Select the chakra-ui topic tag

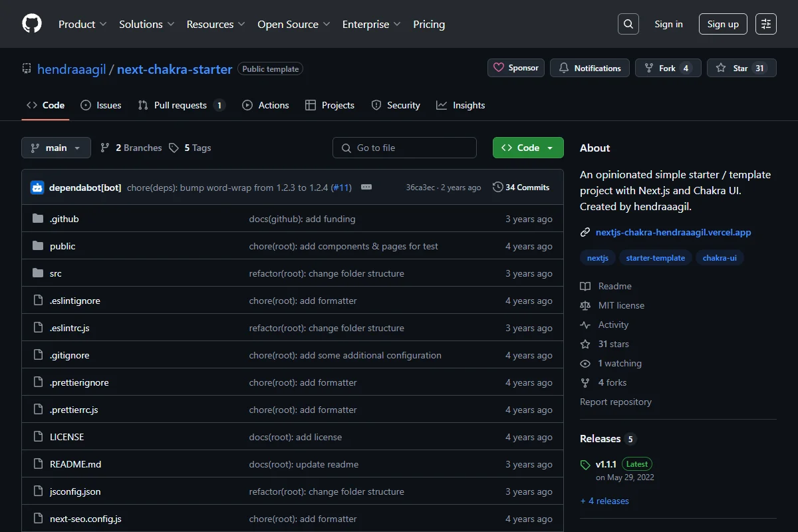point(720,258)
